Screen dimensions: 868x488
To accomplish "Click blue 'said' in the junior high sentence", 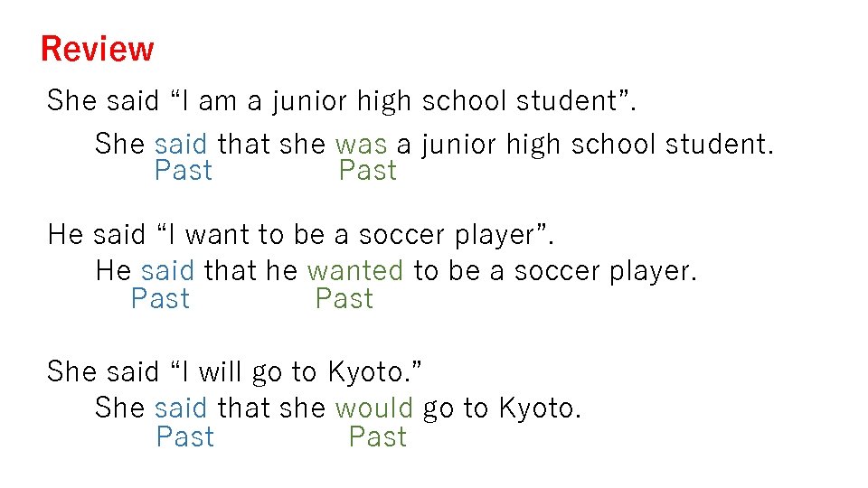I will pos(181,144).
